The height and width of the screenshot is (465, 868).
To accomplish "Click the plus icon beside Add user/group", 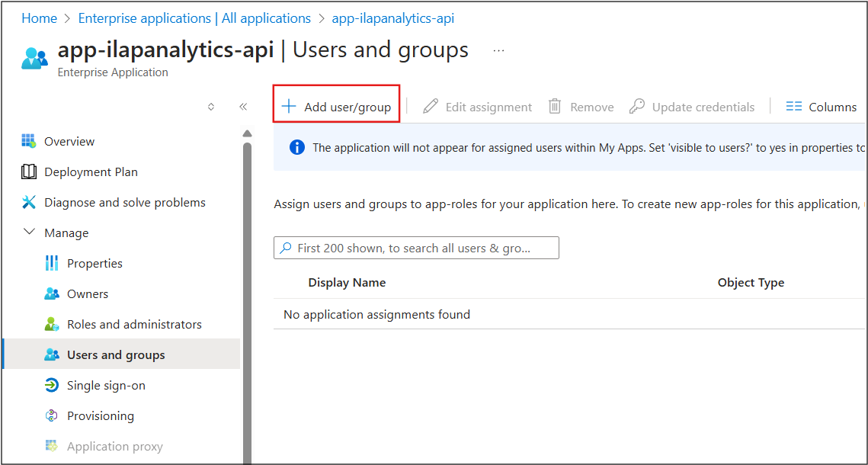I will coord(288,106).
